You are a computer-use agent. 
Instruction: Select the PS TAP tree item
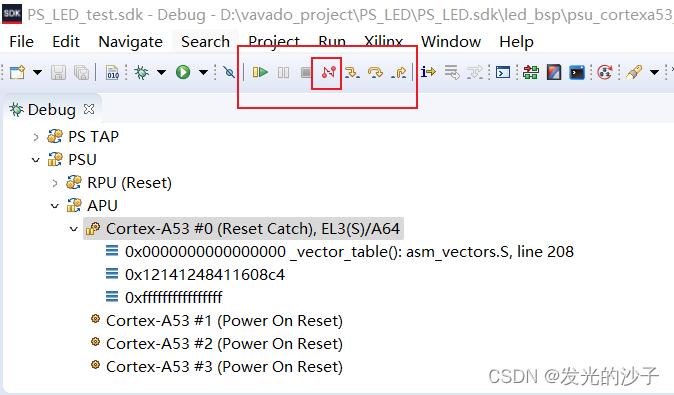tap(83, 137)
